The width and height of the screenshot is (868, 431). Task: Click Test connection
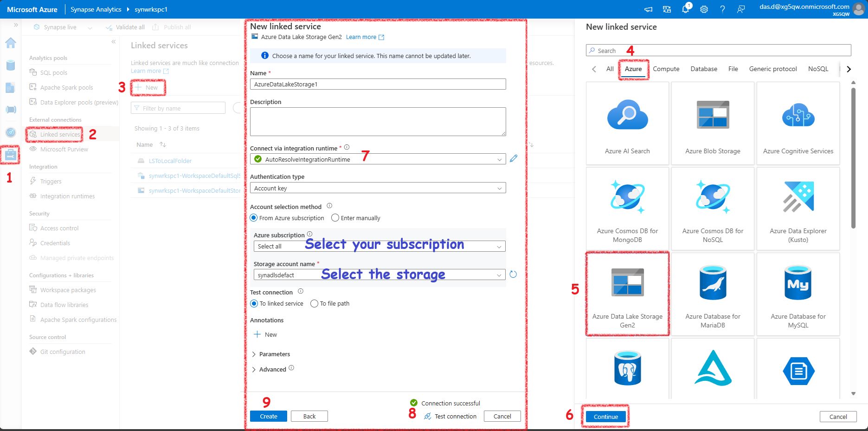pos(450,416)
